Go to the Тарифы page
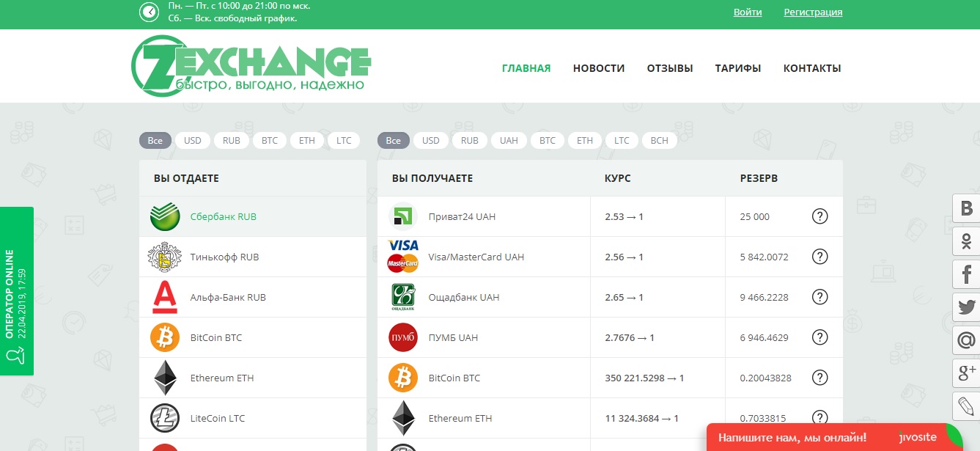The image size is (980, 451). coord(738,68)
